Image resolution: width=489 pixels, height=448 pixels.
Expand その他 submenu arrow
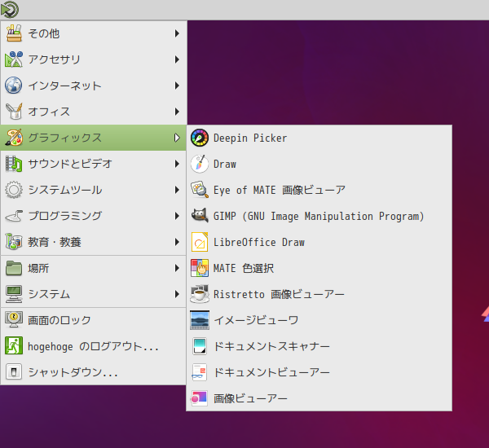point(177,33)
